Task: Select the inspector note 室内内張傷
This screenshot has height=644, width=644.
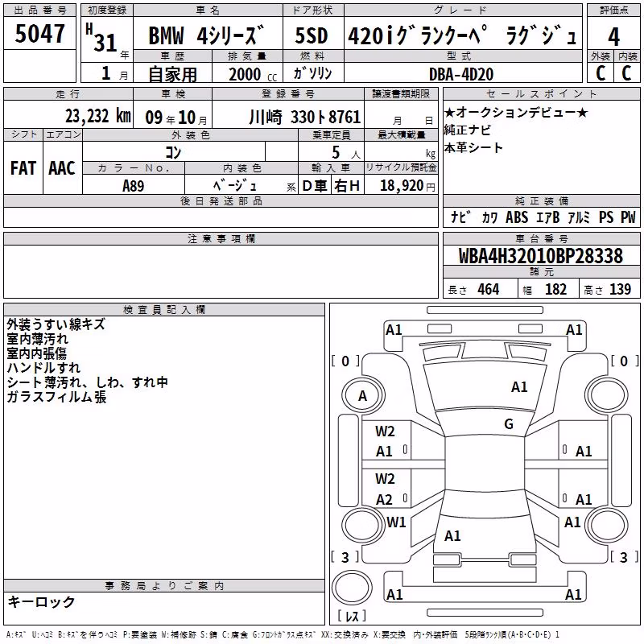Action: coord(36,353)
